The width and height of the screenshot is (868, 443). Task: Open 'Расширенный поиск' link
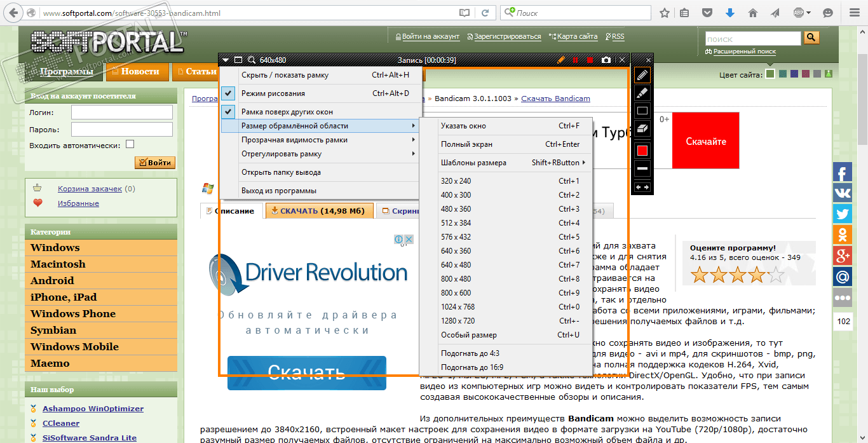[744, 51]
